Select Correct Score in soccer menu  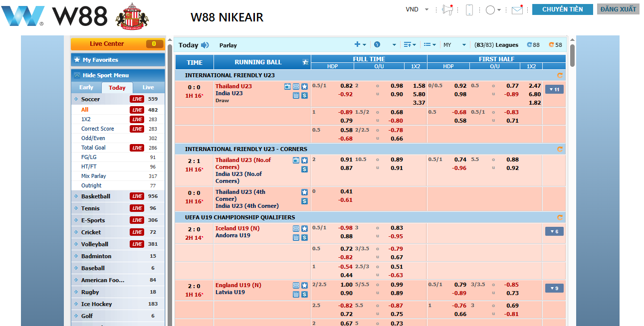97,129
